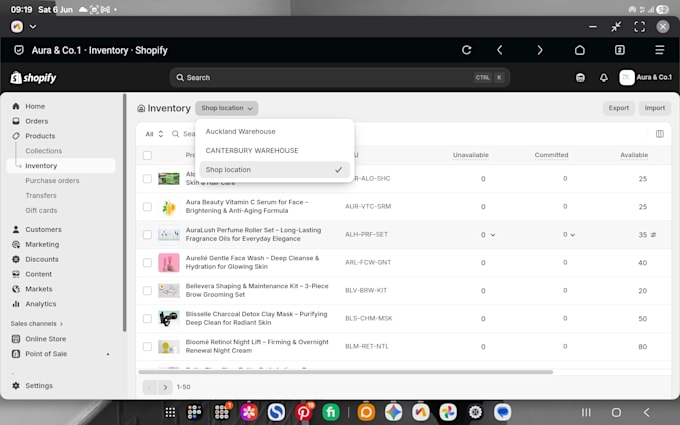Check the Bloomé Retinol Night Lift row
The width and height of the screenshot is (680, 425).
coord(147,347)
